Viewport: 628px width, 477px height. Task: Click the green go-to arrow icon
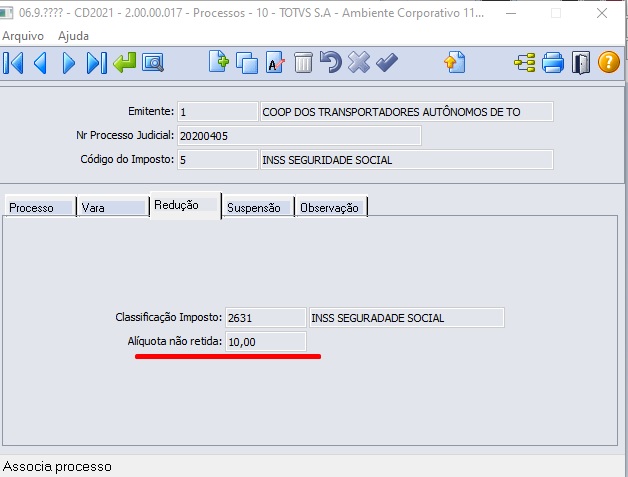125,63
